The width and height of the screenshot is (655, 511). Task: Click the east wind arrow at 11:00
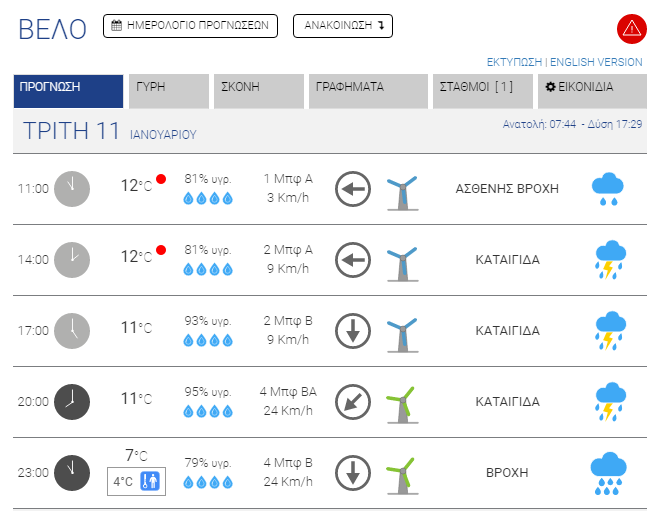click(x=353, y=188)
